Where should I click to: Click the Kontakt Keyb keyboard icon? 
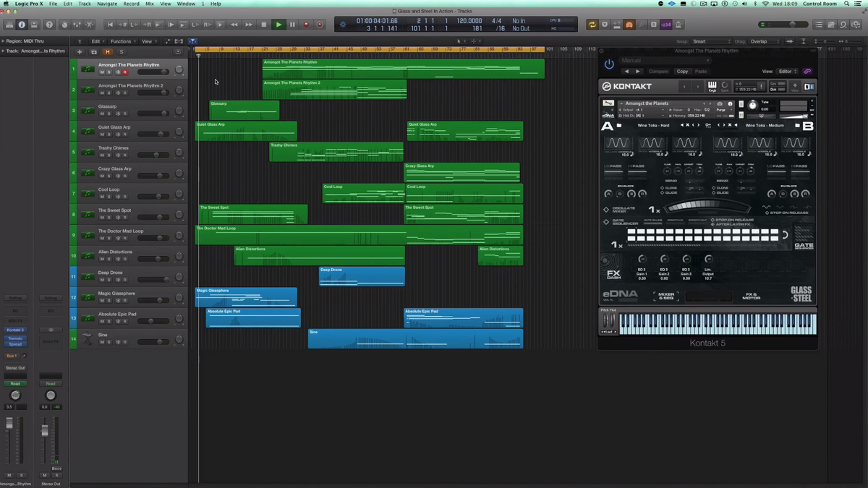712,86
